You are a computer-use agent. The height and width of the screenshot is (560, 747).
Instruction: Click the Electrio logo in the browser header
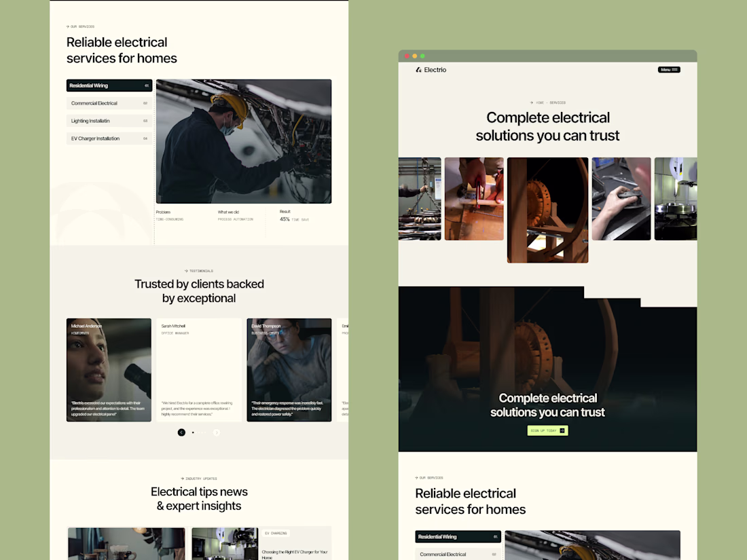tap(431, 69)
